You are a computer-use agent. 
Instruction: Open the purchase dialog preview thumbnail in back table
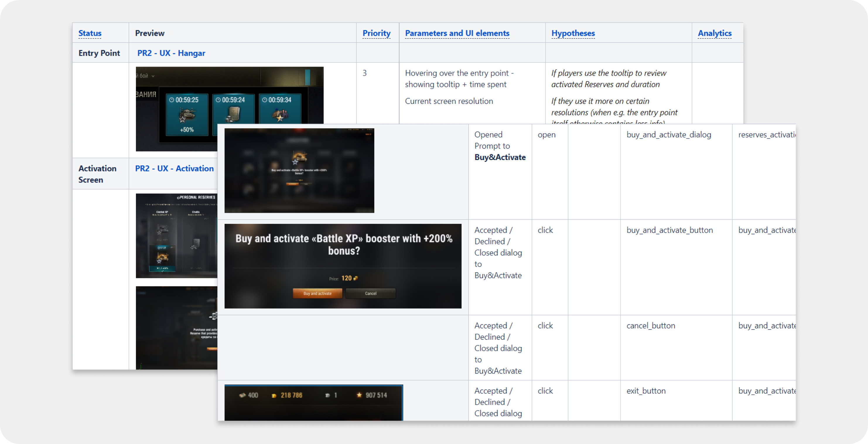(x=177, y=328)
